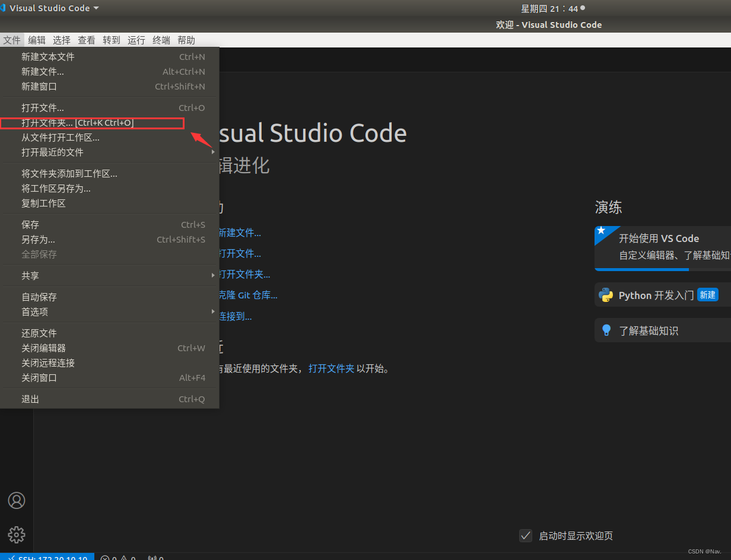Open the 选择 menu
Image resolution: width=731 pixels, height=560 pixels.
(x=62, y=40)
